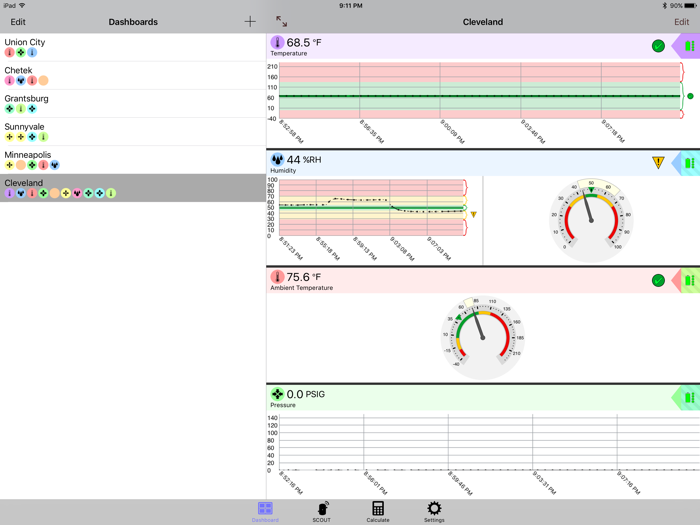Tap the 0.0 PSIG pressure reading

pos(305,394)
